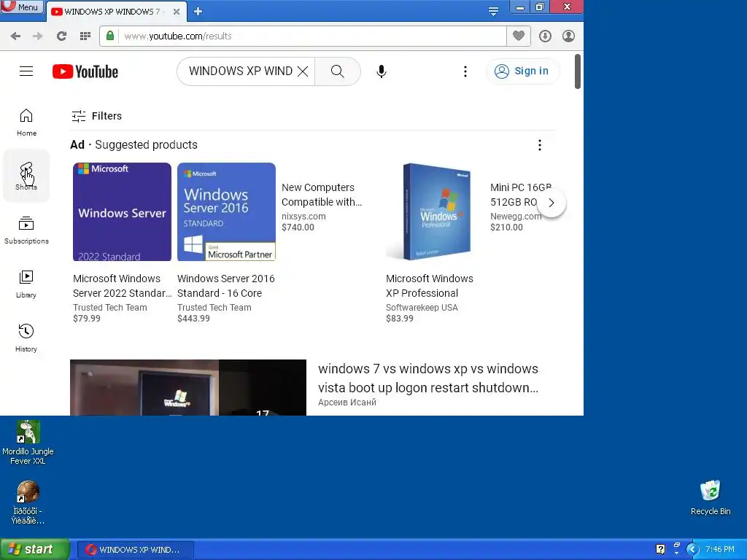
Task: Open Home in the sidebar
Action: click(x=26, y=122)
